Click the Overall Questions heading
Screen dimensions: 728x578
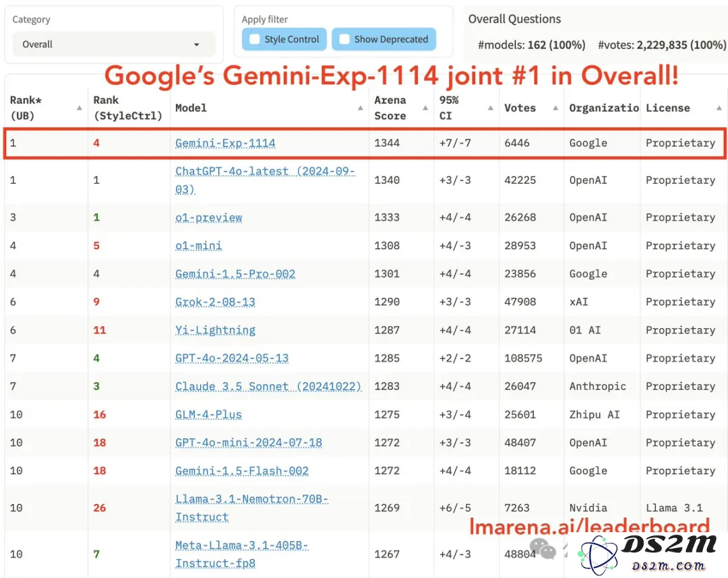point(514,19)
